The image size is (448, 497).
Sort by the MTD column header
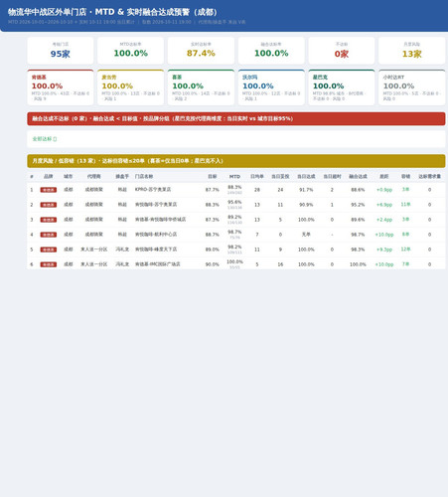click(234, 176)
